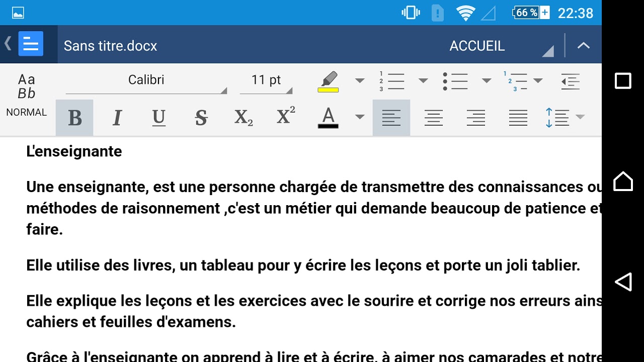Open the Aa Bb NORMAL styles picker
This screenshot has height=362, width=644.
click(27, 95)
